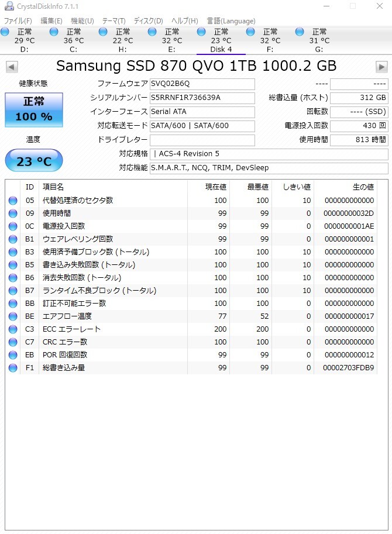Select the D: drive tab at 29 °C
The image size is (392, 534).
[25, 40]
